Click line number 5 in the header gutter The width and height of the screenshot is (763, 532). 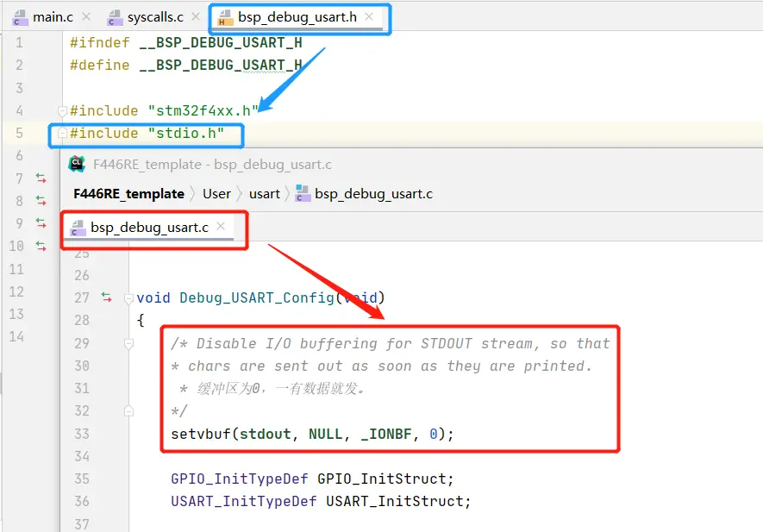click(19, 134)
